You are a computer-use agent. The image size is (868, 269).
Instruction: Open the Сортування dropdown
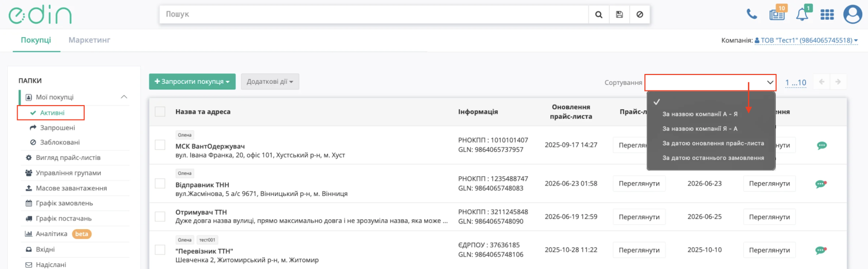[x=710, y=82]
